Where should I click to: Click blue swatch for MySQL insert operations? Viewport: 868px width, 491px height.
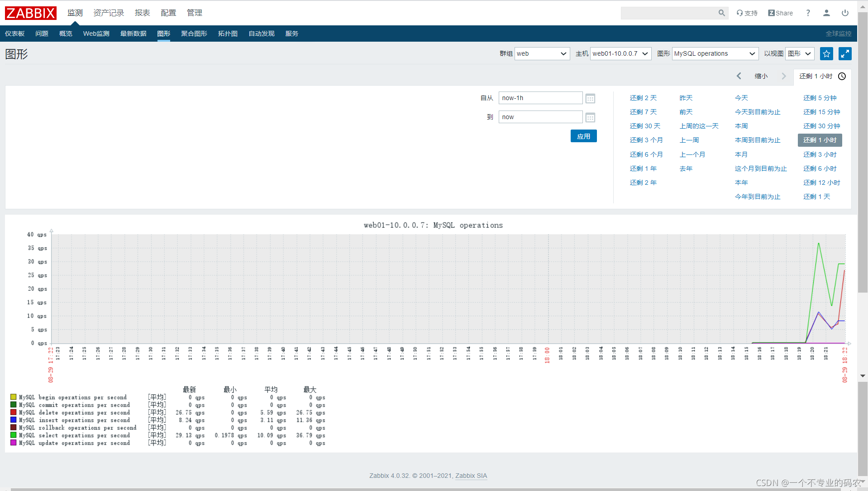point(14,420)
